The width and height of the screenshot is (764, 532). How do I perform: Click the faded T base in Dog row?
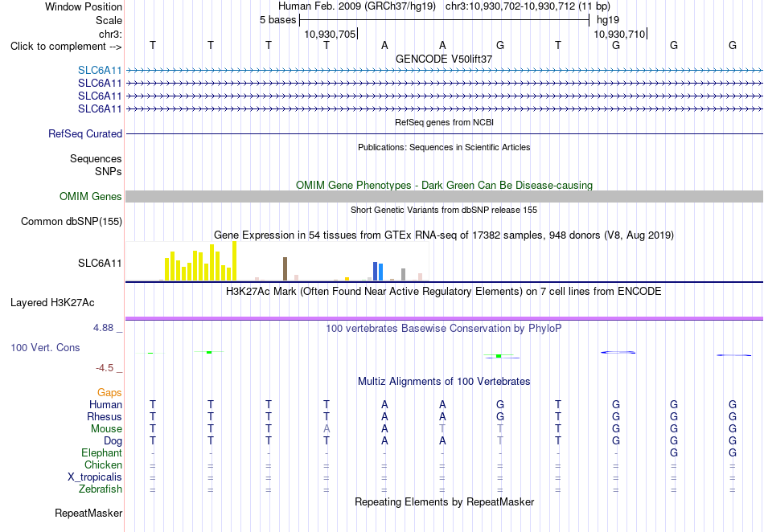click(x=500, y=441)
